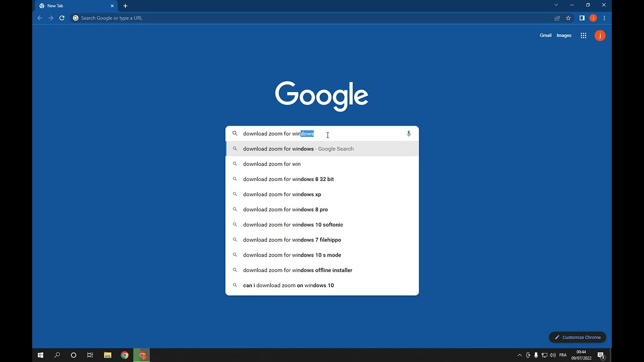Open File Explorer from taskbar
The image size is (644, 362).
(x=108, y=355)
